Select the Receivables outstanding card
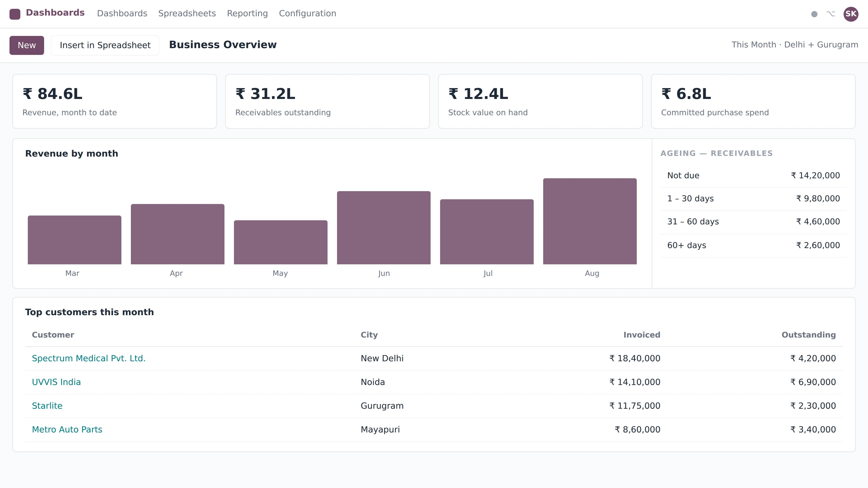 (328, 101)
